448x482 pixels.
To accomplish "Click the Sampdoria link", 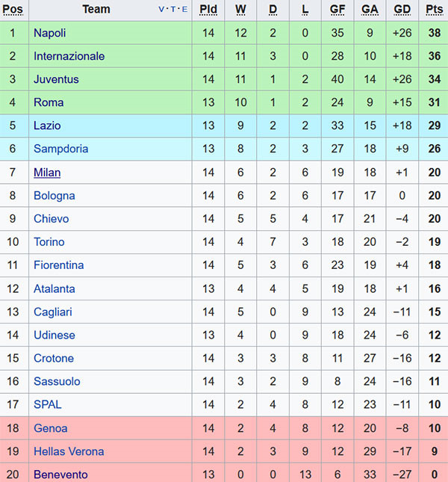I will tap(60, 149).
